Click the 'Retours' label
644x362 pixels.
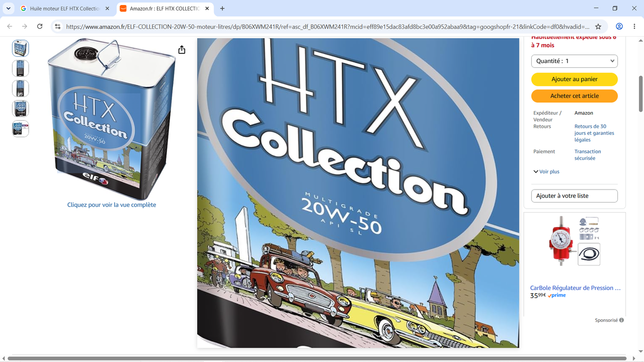click(543, 126)
